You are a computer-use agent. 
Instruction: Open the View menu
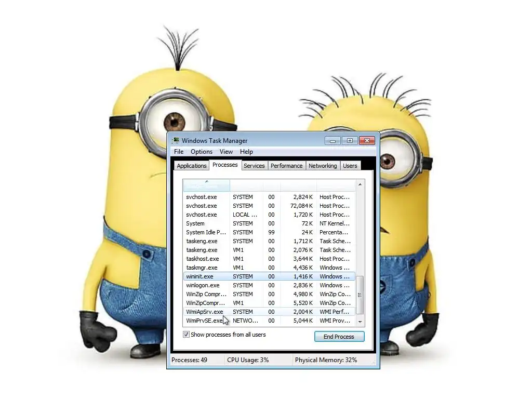click(x=226, y=152)
